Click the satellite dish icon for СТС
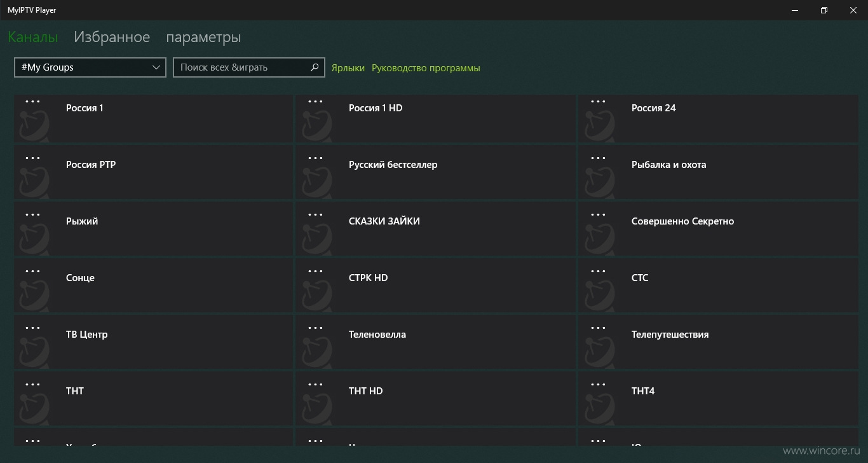868x463 pixels. point(599,294)
